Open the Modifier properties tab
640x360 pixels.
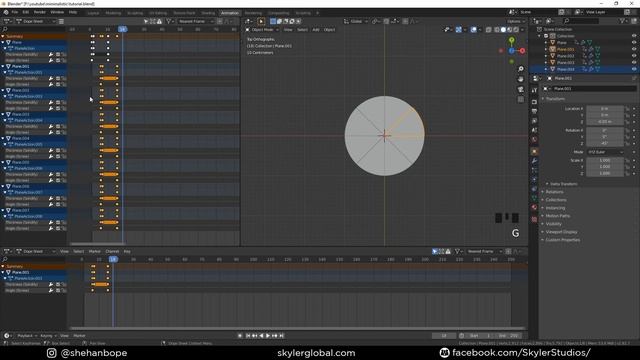pos(534,161)
